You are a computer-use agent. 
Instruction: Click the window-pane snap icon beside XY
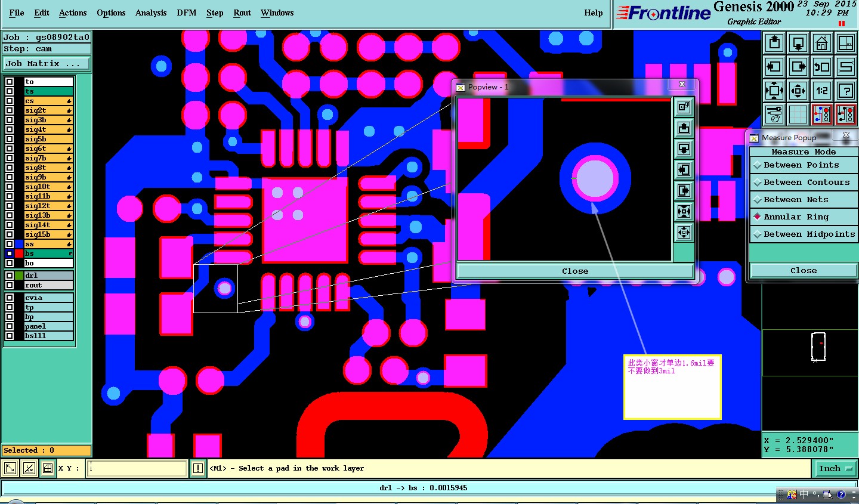pos(48,468)
